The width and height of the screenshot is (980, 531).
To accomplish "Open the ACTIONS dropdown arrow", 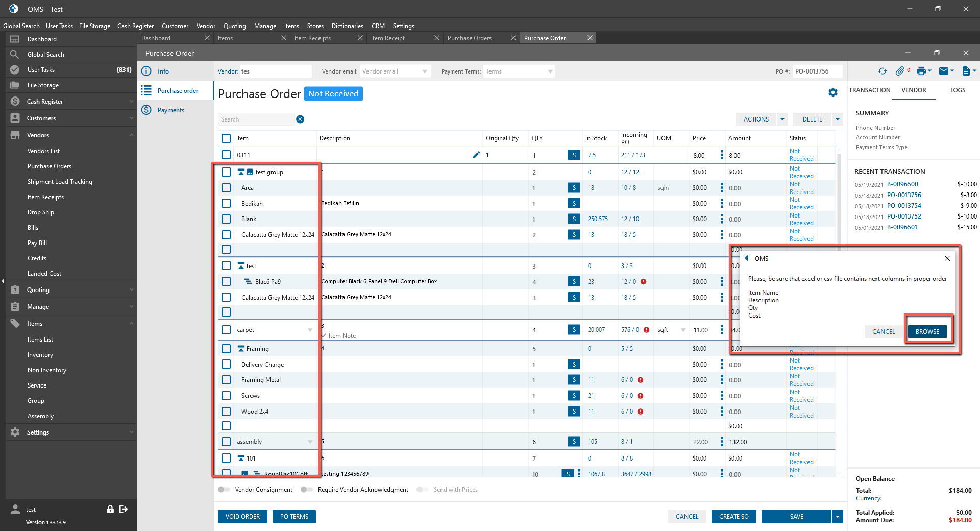I will point(782,119).
